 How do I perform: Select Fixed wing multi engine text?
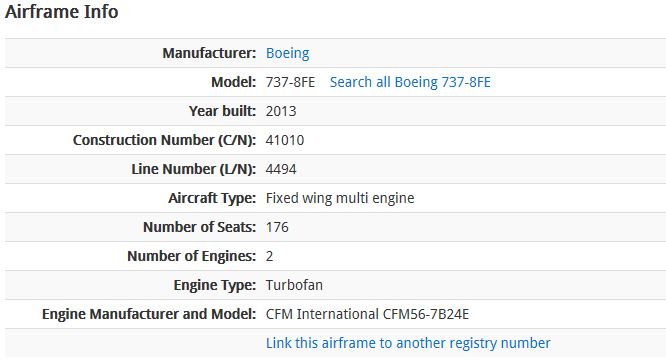click(340, 198)
